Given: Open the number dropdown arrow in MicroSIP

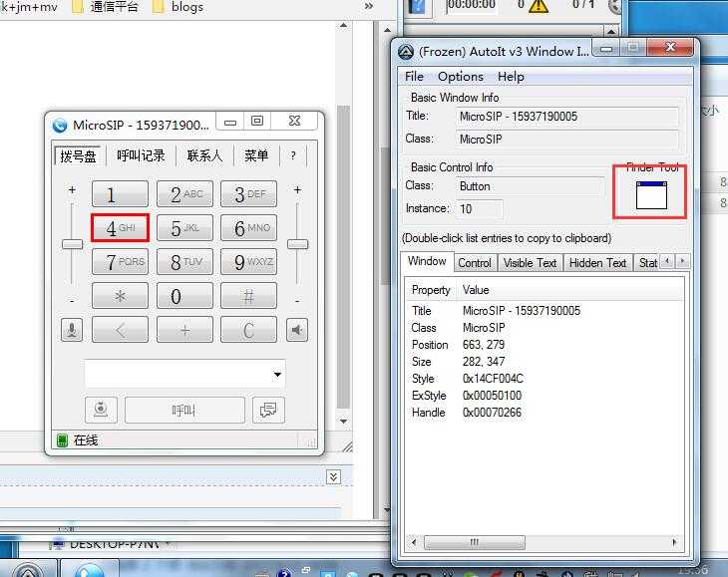Looking at the screenshot, I should [277, 374].
